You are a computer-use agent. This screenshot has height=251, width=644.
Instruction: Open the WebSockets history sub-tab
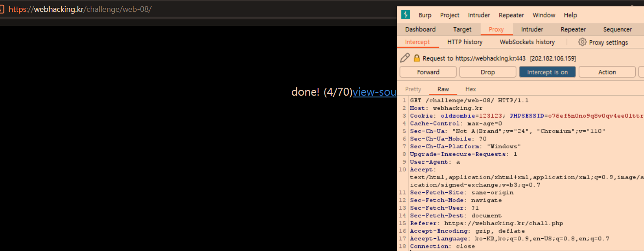527,42
